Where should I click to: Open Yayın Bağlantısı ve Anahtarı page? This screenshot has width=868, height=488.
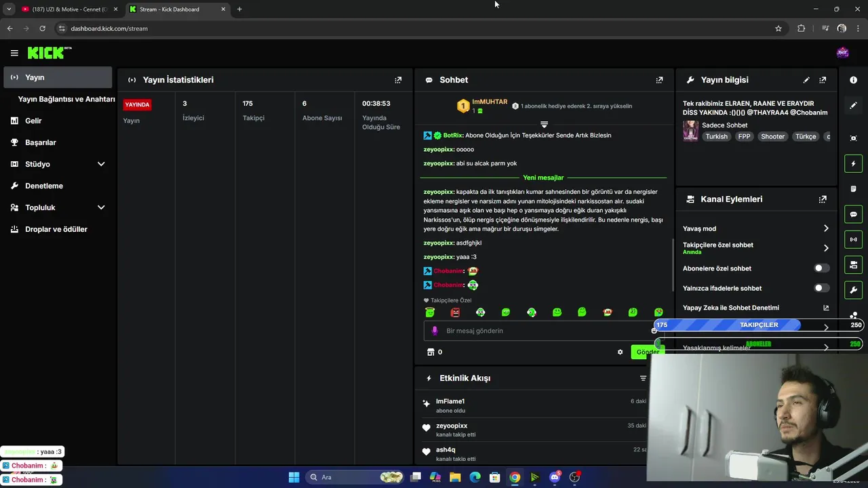tap(66, 99)
